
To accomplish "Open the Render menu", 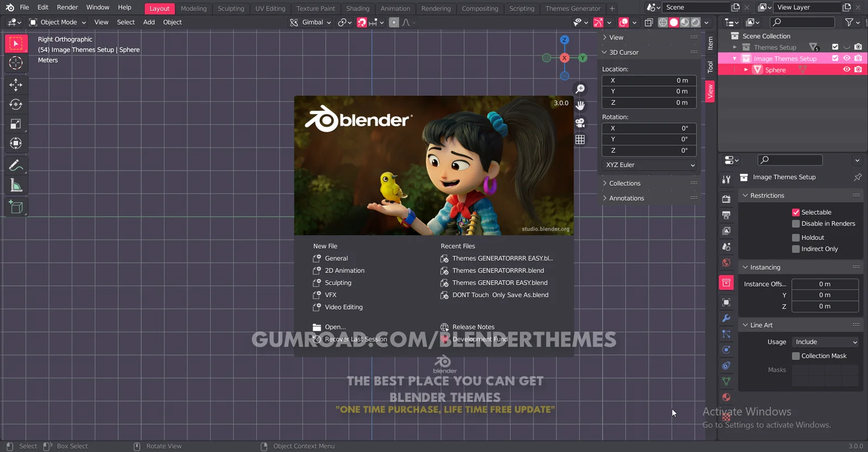I will pos(67,8).
